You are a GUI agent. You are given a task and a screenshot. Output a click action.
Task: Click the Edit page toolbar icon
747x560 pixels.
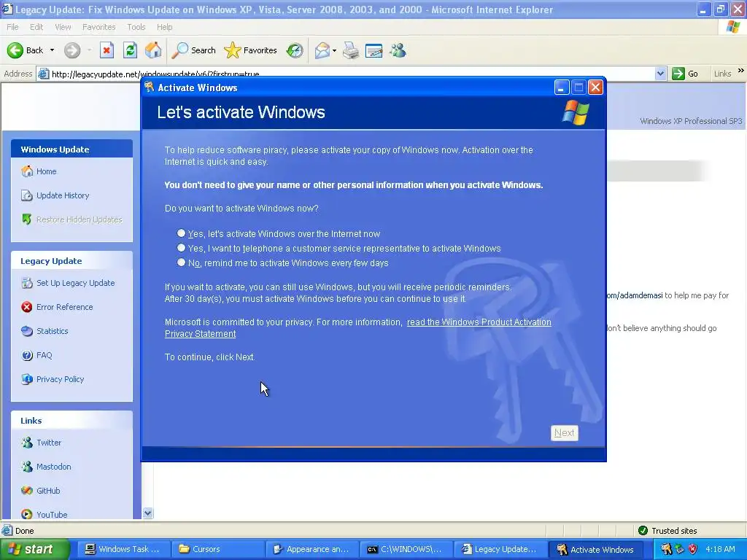(374, 50)
